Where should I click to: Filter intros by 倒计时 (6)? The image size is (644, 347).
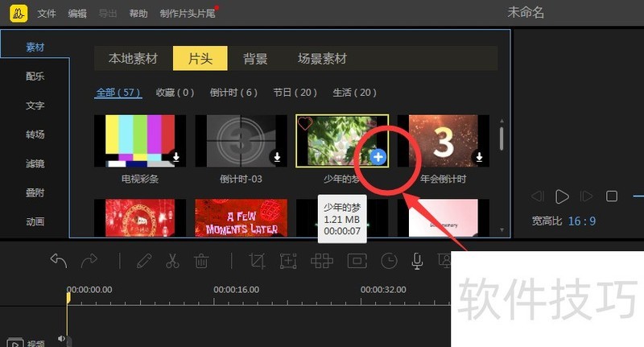click(x=233, y=93)
